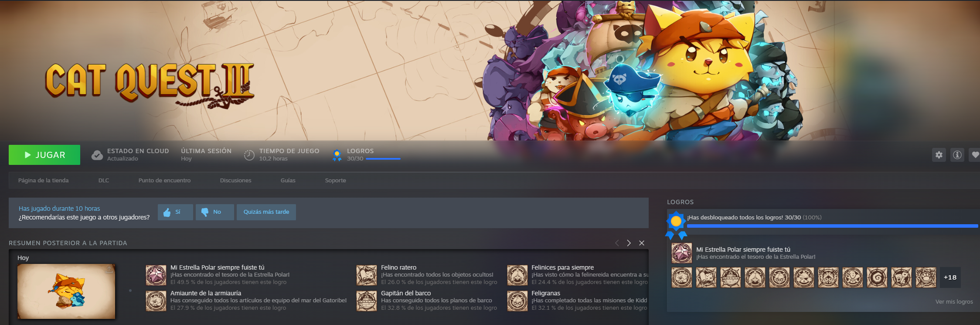Click the 'Felino ratero' achievement title
980x325 pixels.
click(x=399, y=267)
